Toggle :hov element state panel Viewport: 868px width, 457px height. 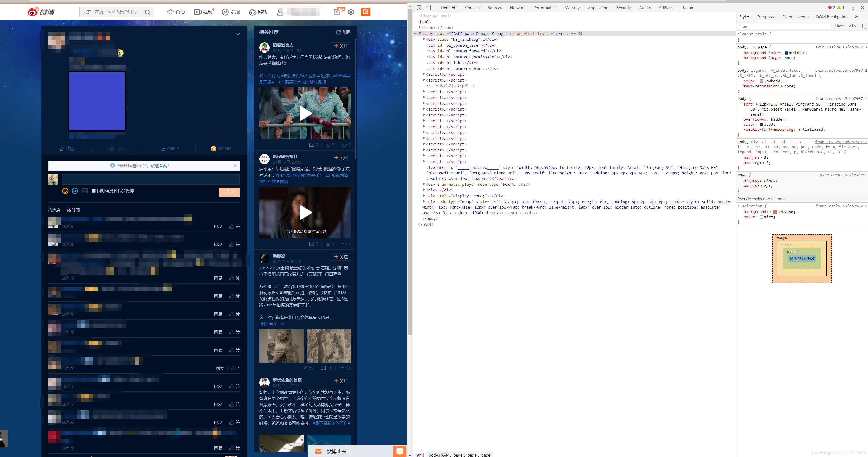pyautogui.click(x=839, y=26)
